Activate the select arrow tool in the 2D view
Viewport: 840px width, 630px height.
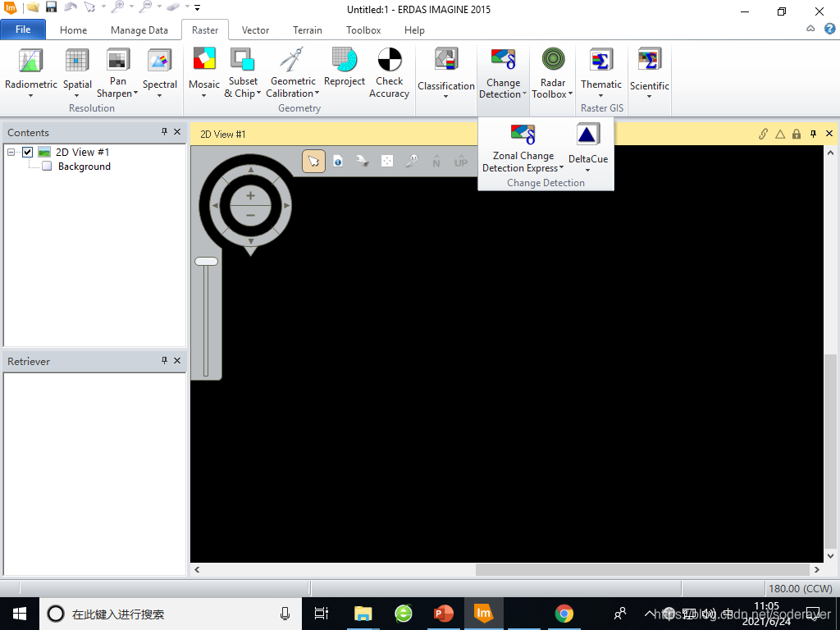[x=313, y=162]
